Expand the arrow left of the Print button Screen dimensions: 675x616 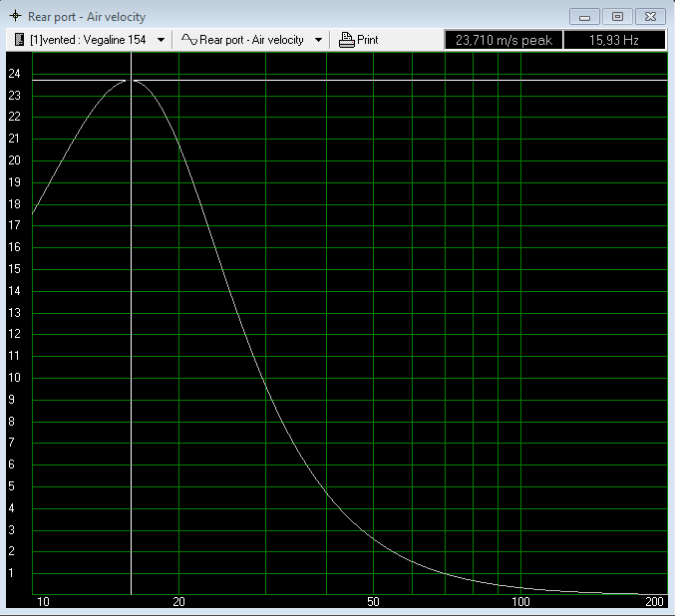tap(319, 41)
